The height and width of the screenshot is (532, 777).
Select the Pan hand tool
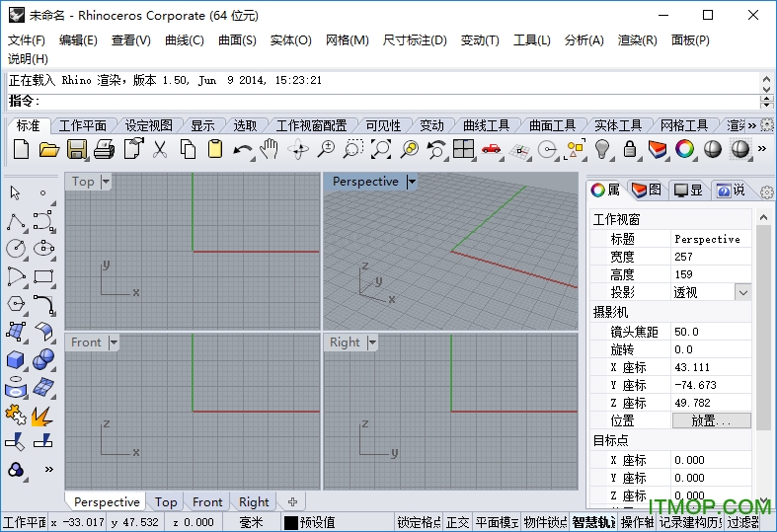click(x=270, y=149)
